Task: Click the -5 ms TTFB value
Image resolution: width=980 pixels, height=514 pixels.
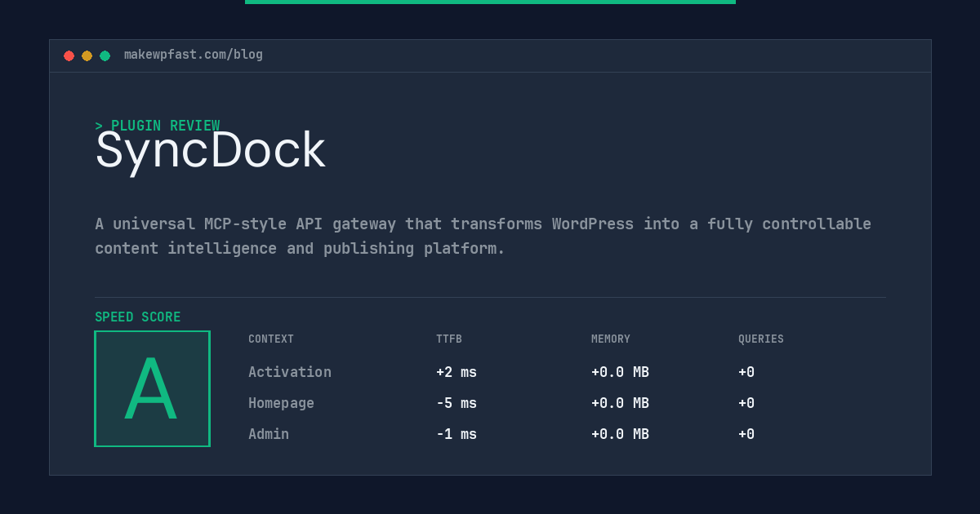Action: coord(457,403)
